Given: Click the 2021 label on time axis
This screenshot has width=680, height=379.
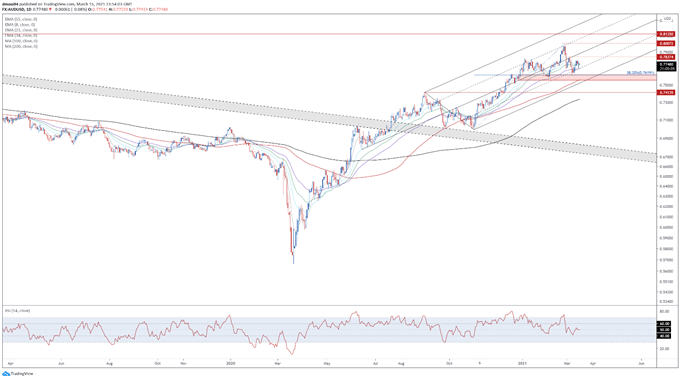Looking at the screenshot, I should [x=523, y=363].
